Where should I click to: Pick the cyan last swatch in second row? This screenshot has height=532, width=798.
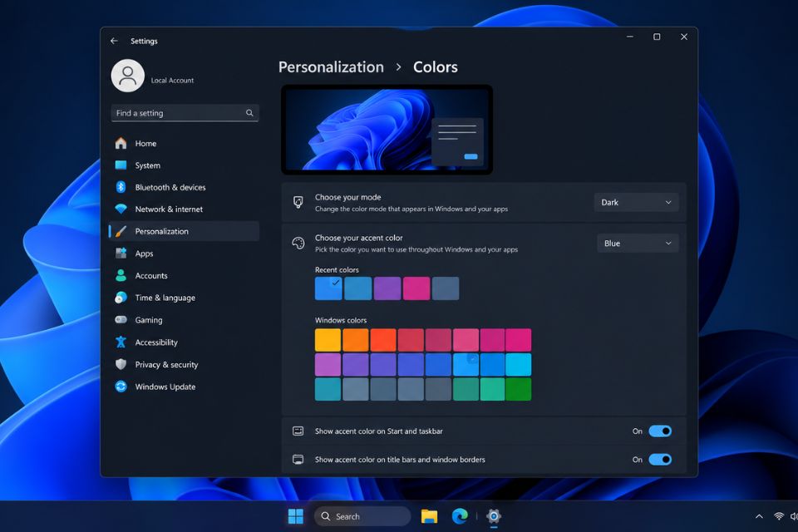click(x=518, y=365)
